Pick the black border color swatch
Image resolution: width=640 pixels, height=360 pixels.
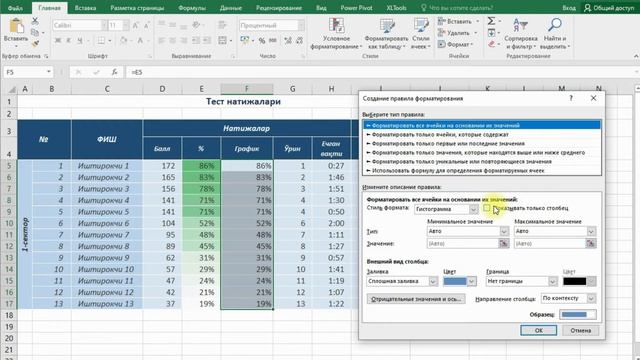pos(575,281)
